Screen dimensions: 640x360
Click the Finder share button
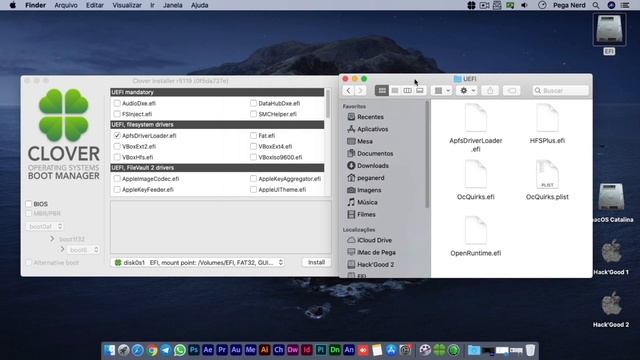click(490, 91)
